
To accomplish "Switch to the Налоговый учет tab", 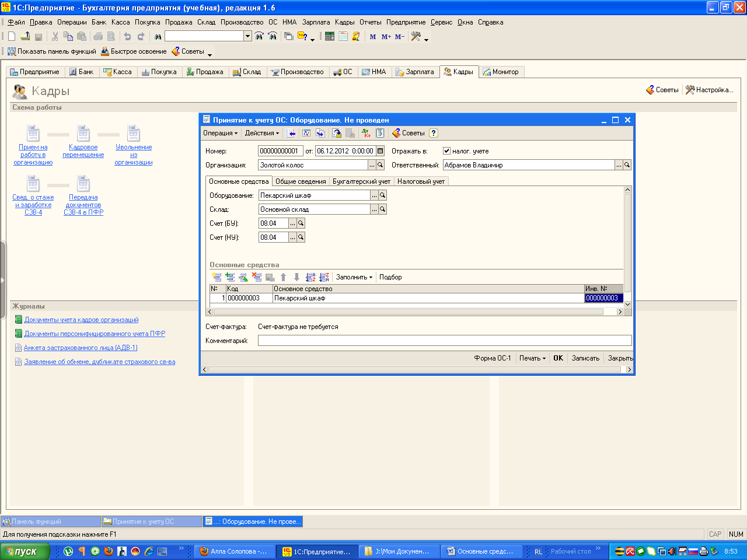I will click(x=421, y=181).
